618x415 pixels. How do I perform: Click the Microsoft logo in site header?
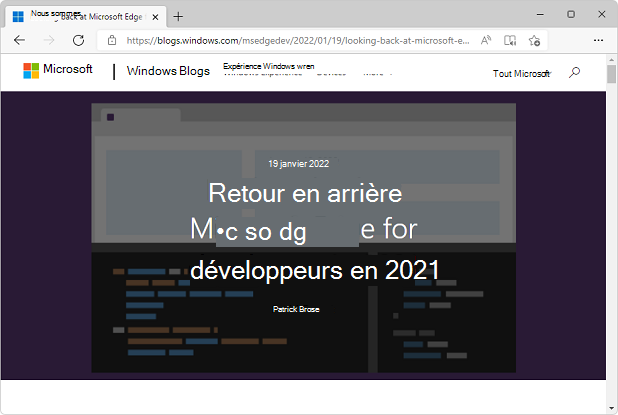pos(58,70)
